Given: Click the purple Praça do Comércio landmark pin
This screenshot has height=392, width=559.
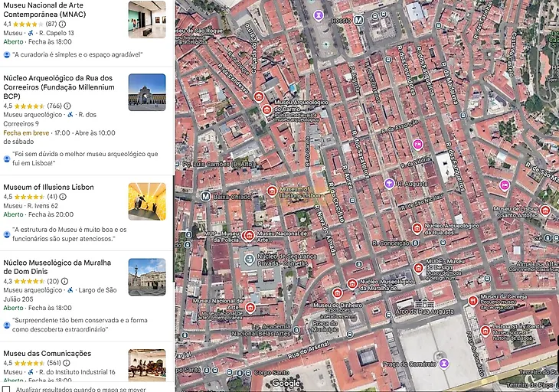Looking at the screenshot, I should pyautogui.click(x=444, y=364).
